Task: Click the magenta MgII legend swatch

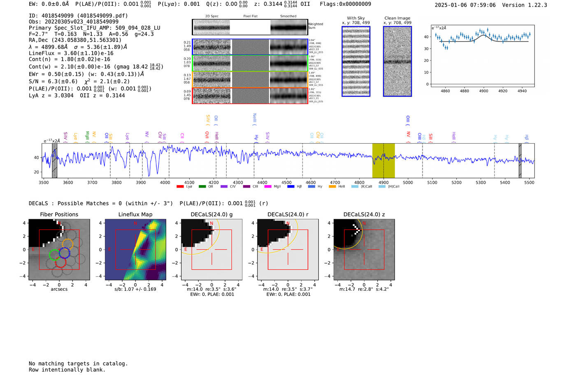Action: (268, 187)
